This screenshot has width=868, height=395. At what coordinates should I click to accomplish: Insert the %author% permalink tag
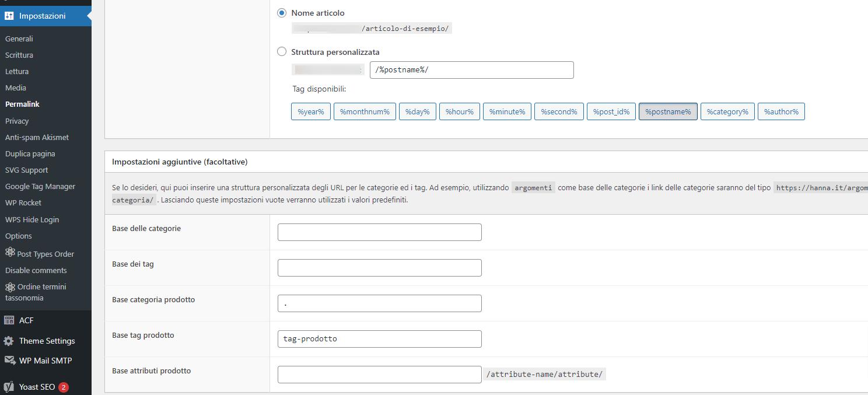tap(781, 111)
